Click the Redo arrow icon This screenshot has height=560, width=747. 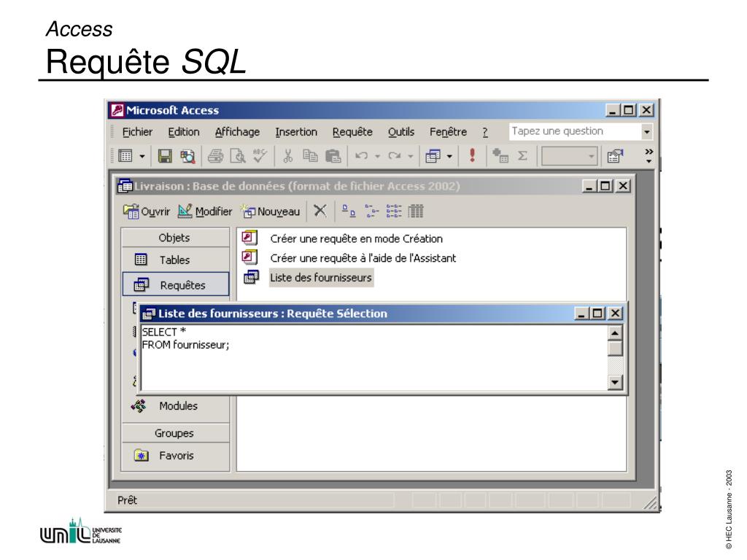[x=395, y=156]
